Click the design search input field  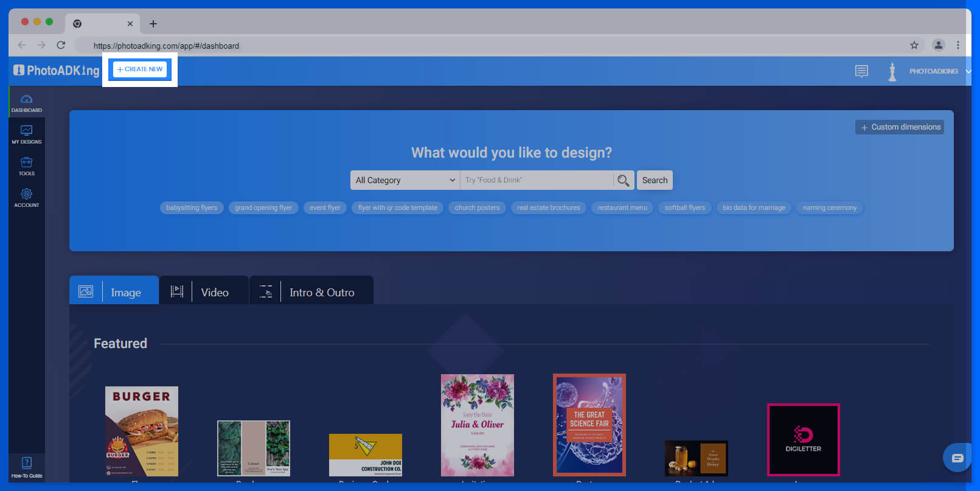537,180
